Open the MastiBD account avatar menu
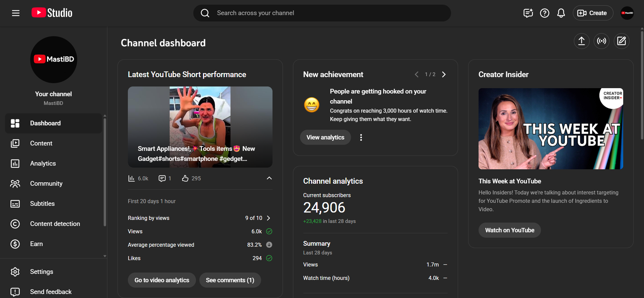This screenshot has height=298, width=644. click(x=627, y=13)
